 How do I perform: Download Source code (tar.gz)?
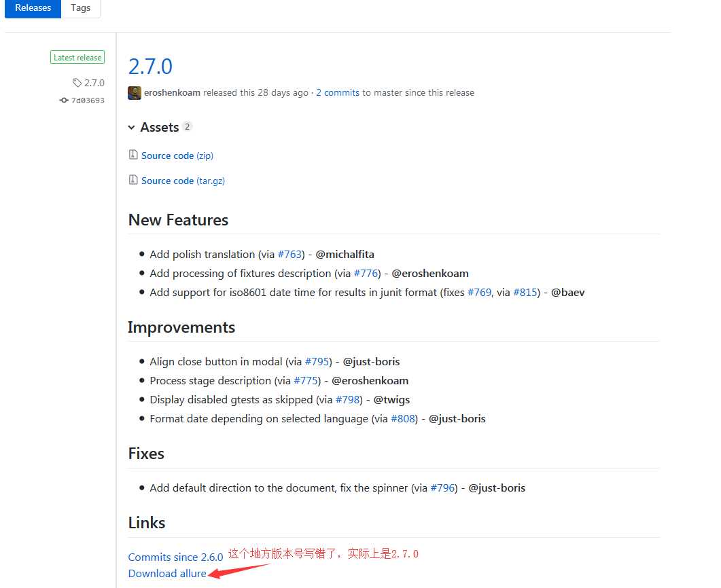[183, 181]
